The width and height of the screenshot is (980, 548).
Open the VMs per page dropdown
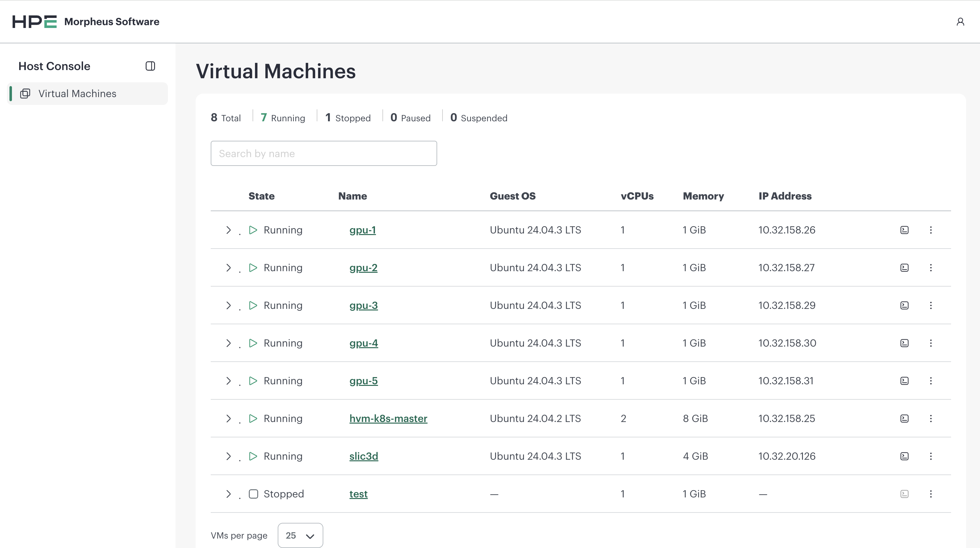pos(300,535)
